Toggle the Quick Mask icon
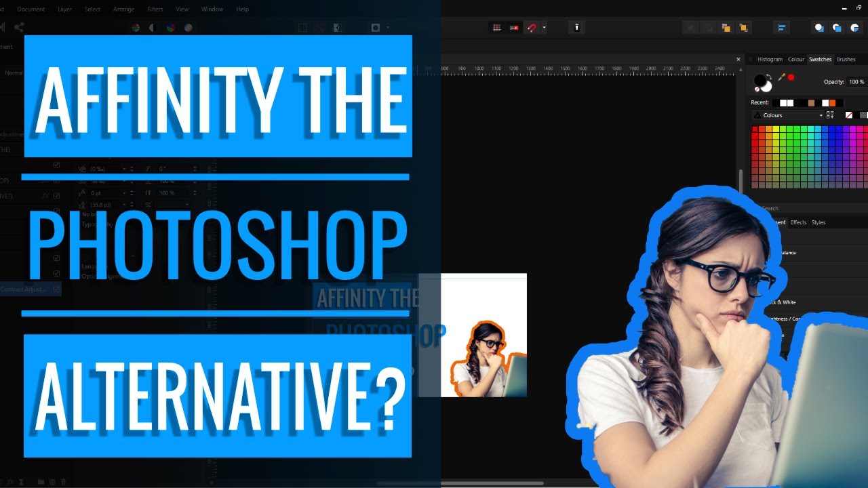Image resolution: width=868 pixels, height=488 pixels. pyautogui.click(x=375, y=28)
